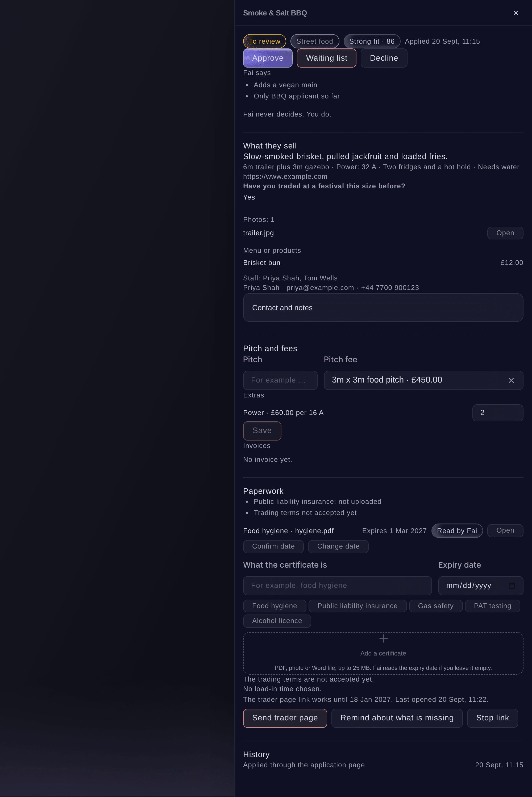The width and height of the screenshot is (532, 797).
Task: Click the plus icon to add certificate
Action: click(383, 638)
